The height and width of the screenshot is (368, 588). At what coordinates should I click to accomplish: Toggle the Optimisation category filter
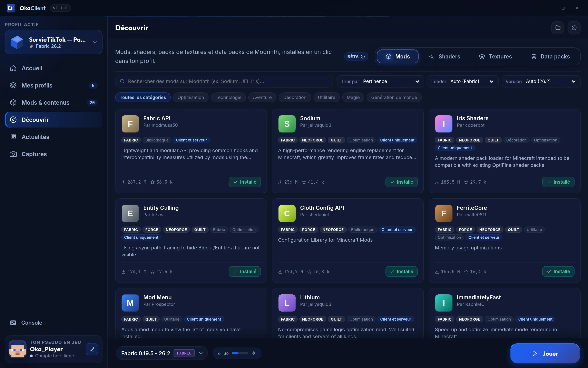[x=191, y=97]
